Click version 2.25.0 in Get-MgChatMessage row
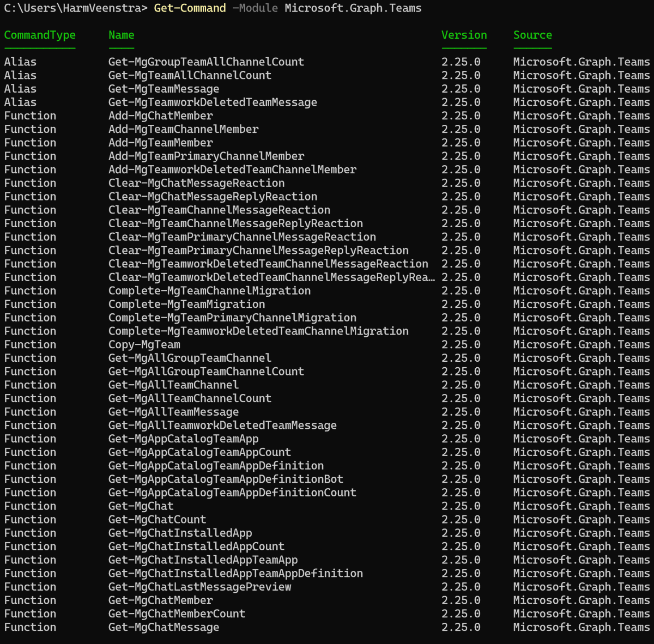The width and height of the screenshot is (654, 644). pyautogui.click(x=461, y=627)
